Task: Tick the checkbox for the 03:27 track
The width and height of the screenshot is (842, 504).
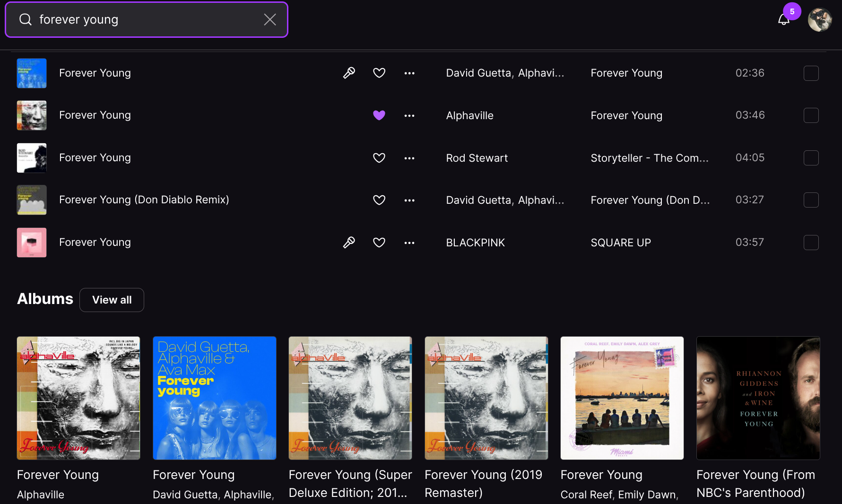Action: [811, 200]
